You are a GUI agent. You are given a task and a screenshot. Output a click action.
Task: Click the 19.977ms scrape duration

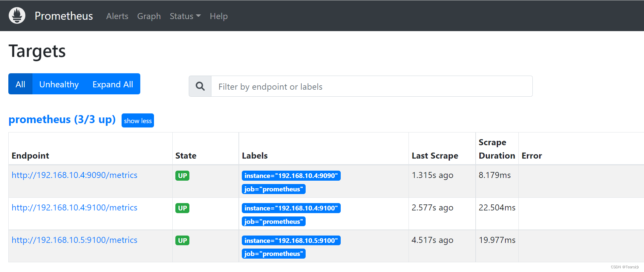pos(497,240)
